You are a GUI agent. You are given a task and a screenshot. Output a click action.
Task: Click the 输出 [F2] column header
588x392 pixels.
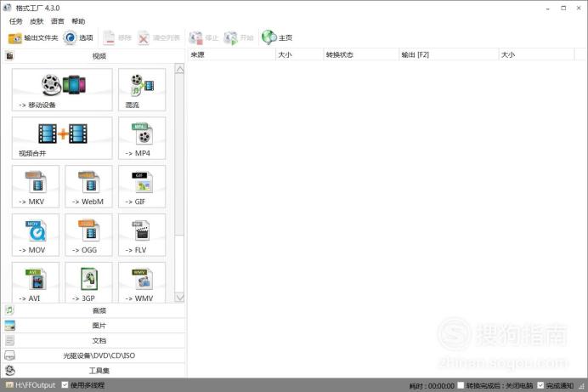[x=449, y=54]
